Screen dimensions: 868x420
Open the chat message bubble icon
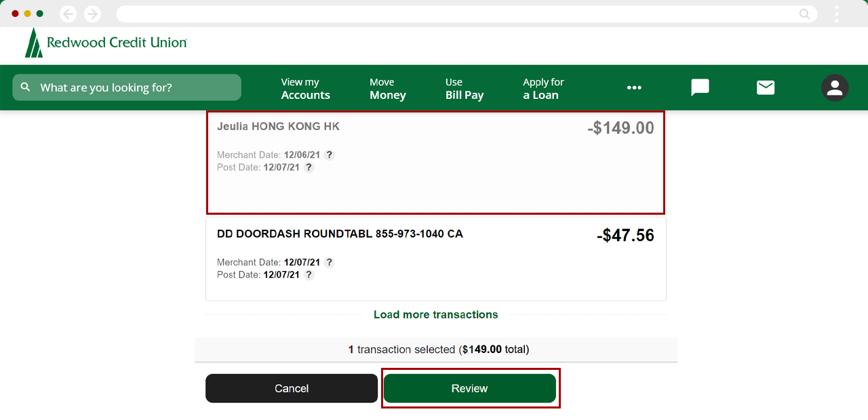click(x=700, y=87)
